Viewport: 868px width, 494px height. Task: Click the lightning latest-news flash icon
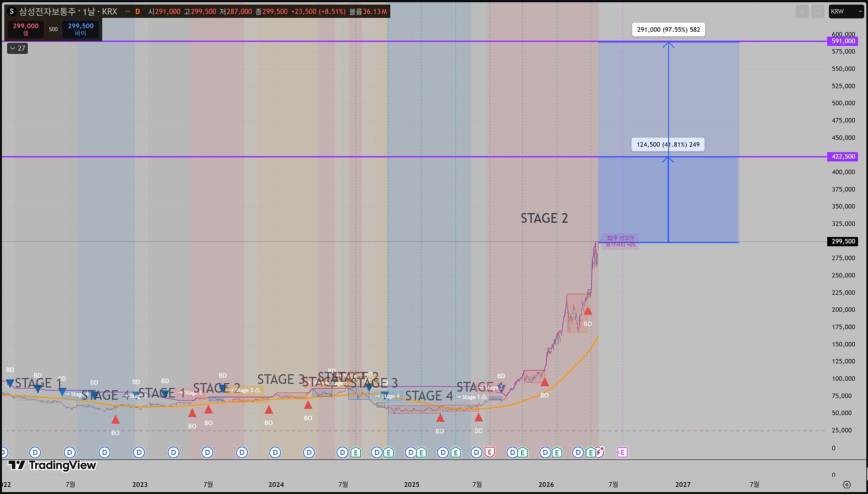(599, 452)
